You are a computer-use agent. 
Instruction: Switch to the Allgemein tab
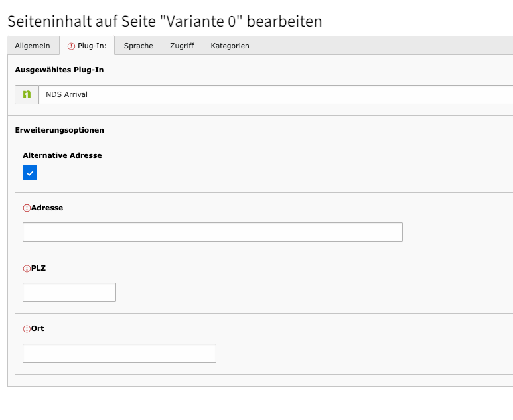click(x=33, y=46)
